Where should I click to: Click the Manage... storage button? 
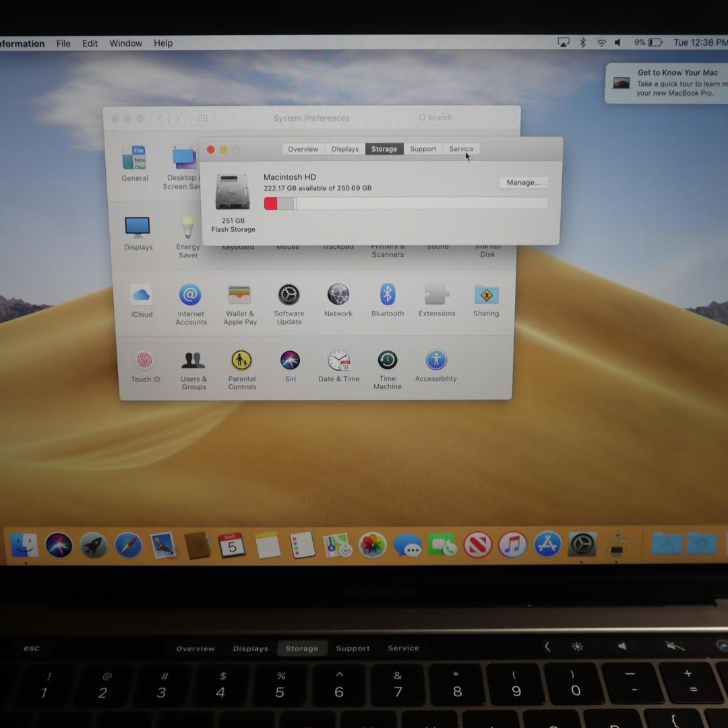tap(523, 183)
